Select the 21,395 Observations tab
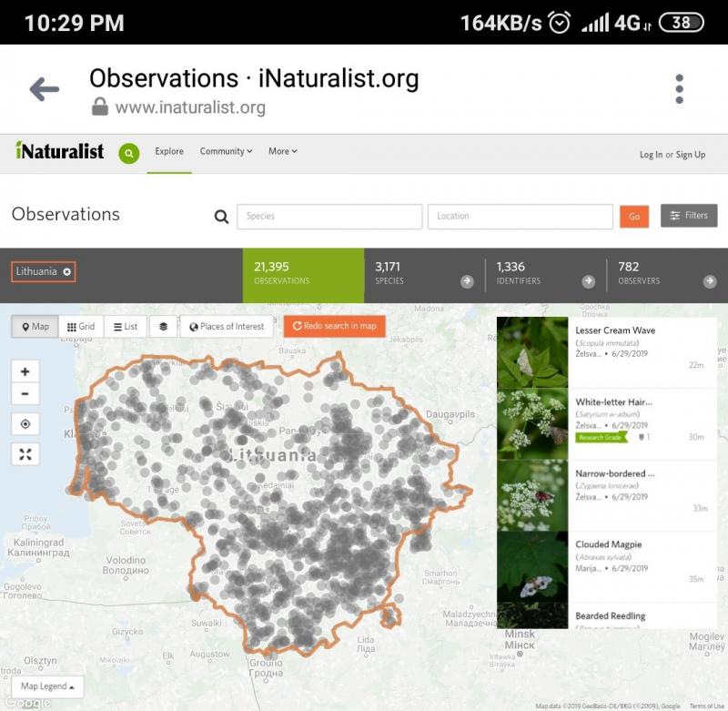The image size is (728, 711). 303,276
